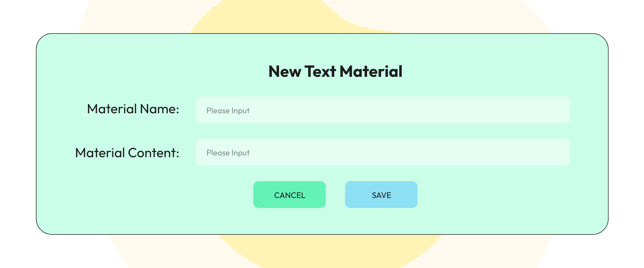Click the Material Name label
644x268 pixels.
click(x=133, y=109)
